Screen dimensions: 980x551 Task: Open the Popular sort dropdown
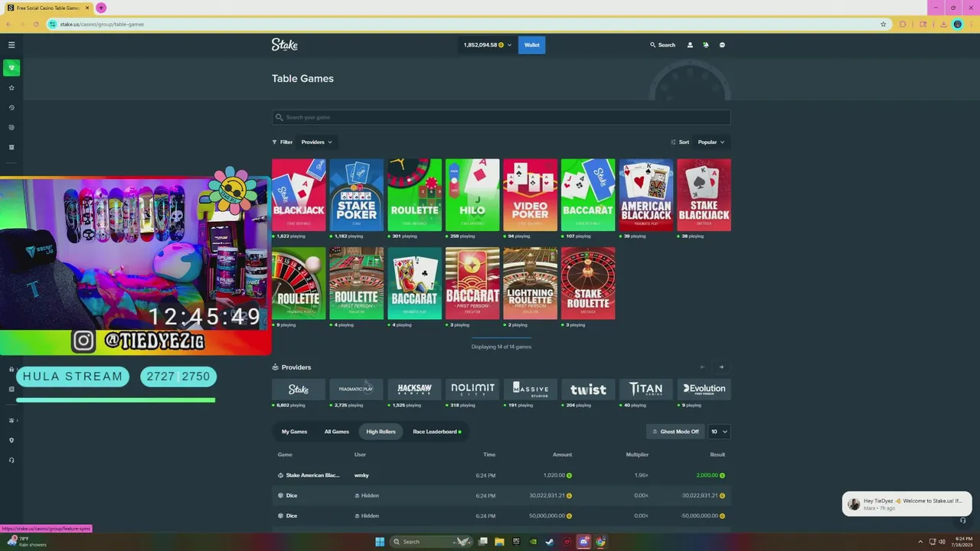[x=711, y=142]
